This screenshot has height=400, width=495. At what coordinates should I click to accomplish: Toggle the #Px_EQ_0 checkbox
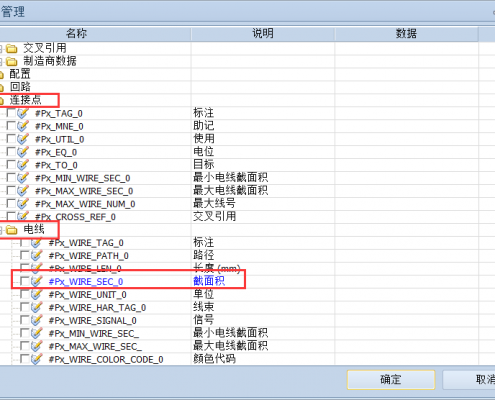point(11,152)
